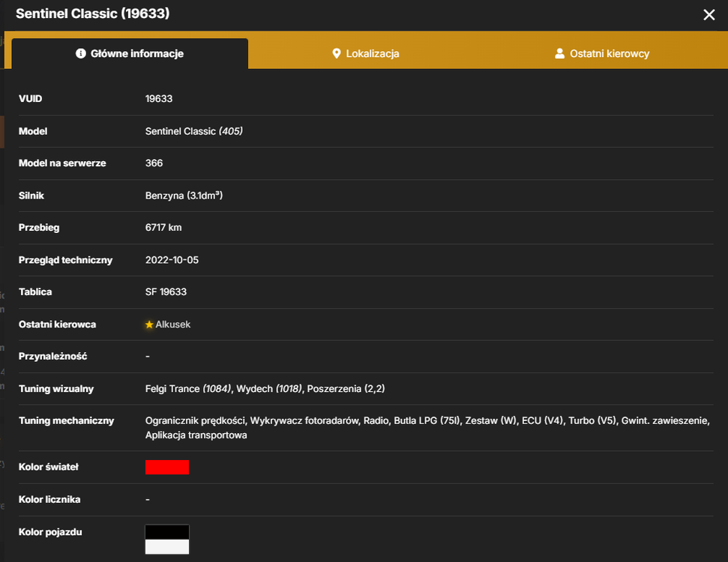
Task: Click the black Kolor pojazdu swatch
Action: pyautogui.click(x=167, y=532)
